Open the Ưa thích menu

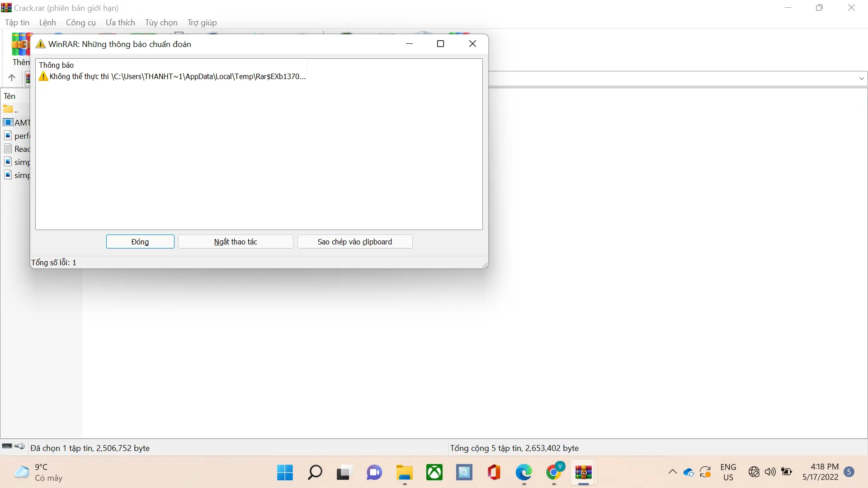tap(120, 23)
